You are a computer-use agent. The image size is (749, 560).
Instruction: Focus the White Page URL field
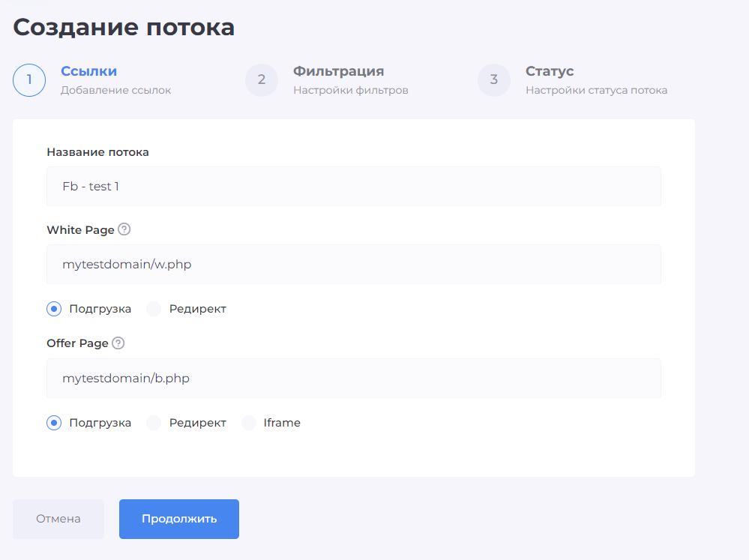click(353, 264)
